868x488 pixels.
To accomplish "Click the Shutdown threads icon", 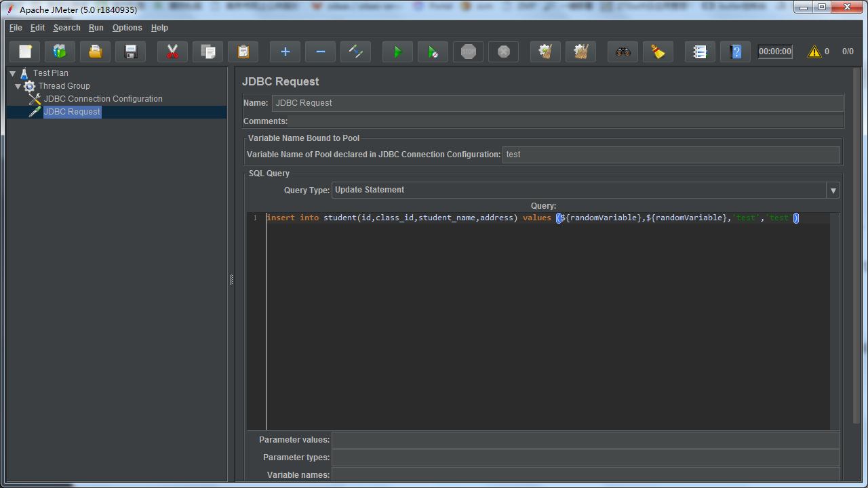I will tap(504, 52).
